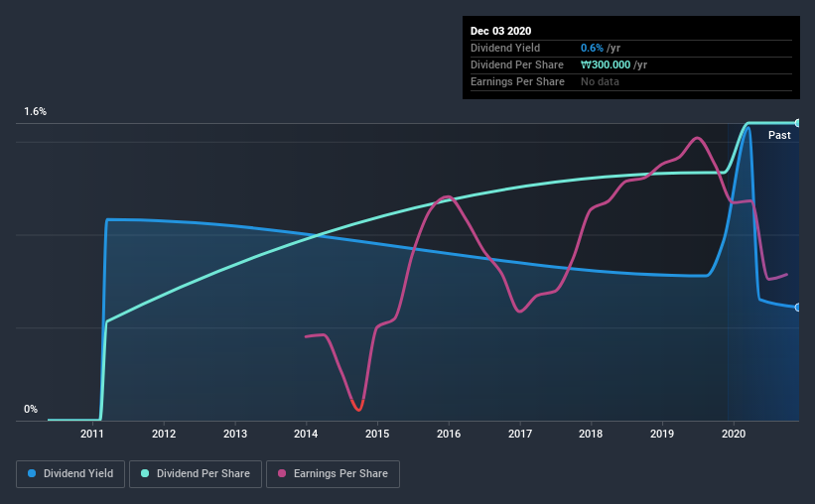
Task: Toggle the Earnings Per Share legend button
Action: click(333, 474)
